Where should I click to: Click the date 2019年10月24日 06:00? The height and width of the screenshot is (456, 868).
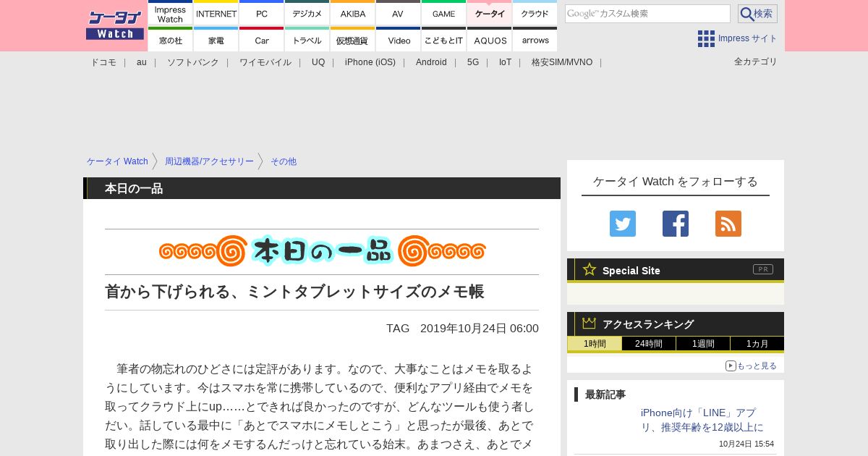pyautogui.click(x=480, y=329)
